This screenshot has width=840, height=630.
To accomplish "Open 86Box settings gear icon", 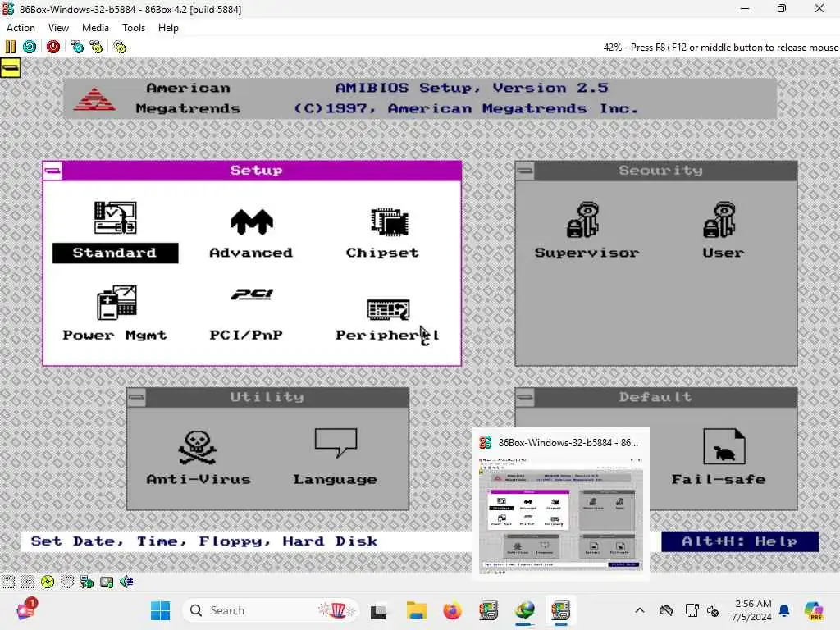I will pos(120,47).
